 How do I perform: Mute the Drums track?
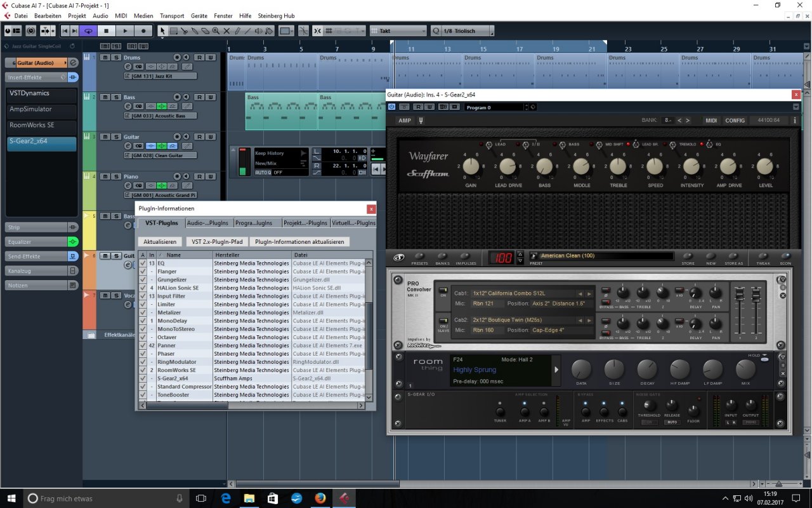106,58
